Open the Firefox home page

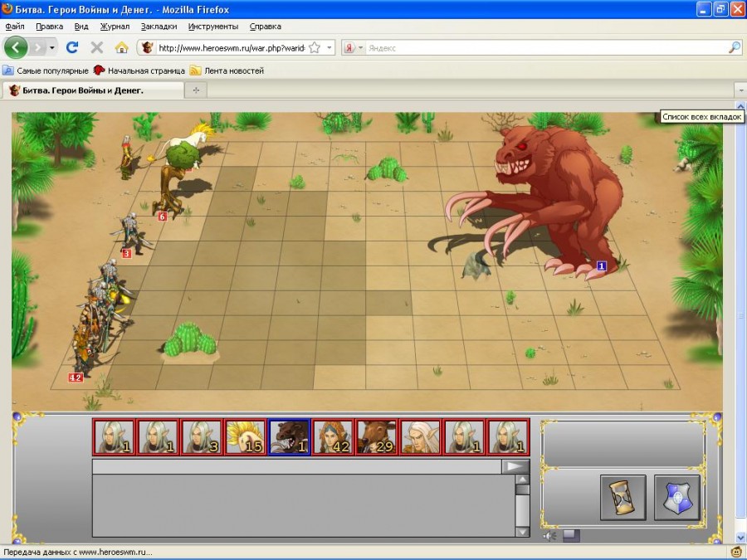(x=121, y=47)
